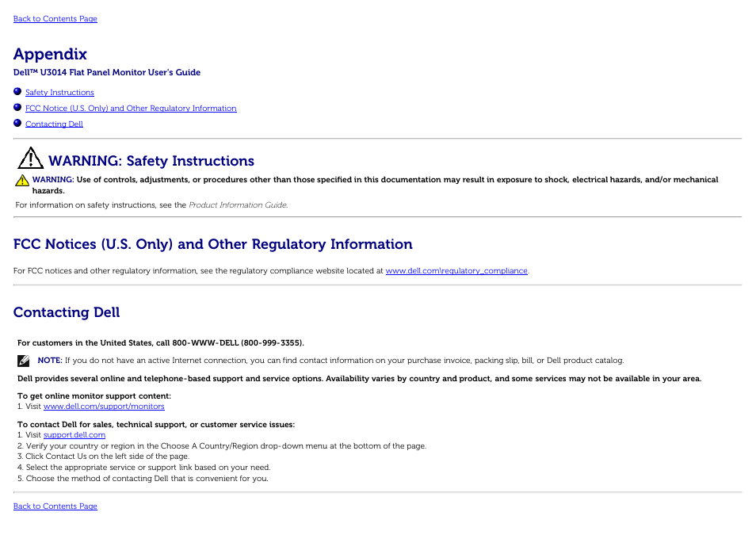Click the Product Information Guide italic text
The height and width of the screenshot is (535, 756).
238,205
